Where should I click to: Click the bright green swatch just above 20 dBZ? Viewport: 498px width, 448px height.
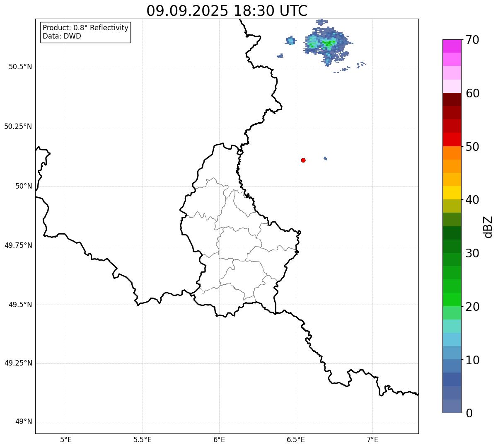tap(452, 300)
